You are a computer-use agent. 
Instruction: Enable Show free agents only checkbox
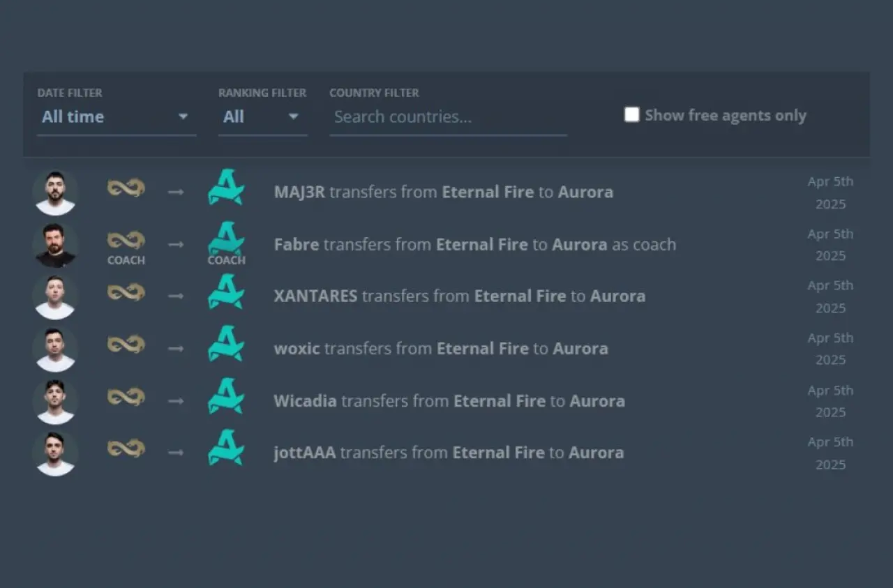pos(631,115)
